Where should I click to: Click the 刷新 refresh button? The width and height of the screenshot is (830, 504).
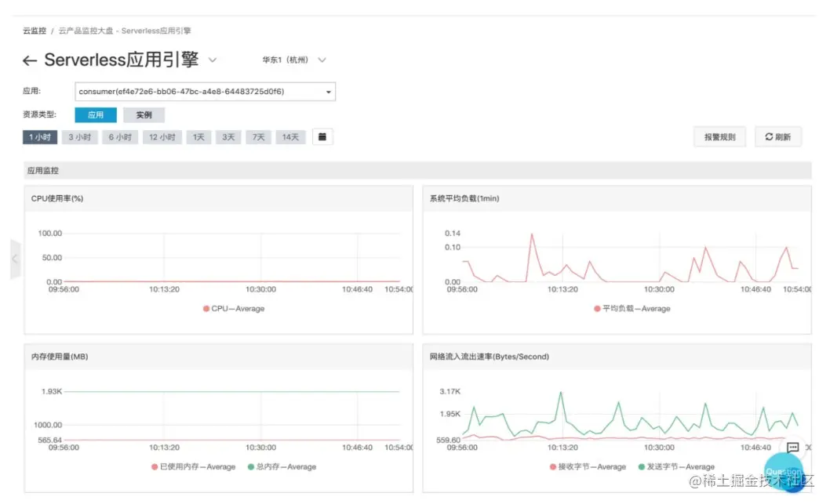[778, 137]
